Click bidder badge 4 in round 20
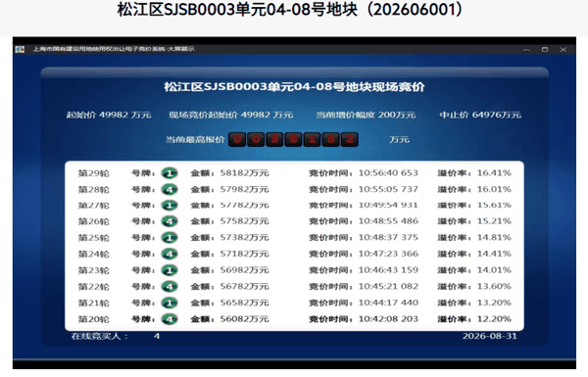588x377 pixels. click(170, 319)
